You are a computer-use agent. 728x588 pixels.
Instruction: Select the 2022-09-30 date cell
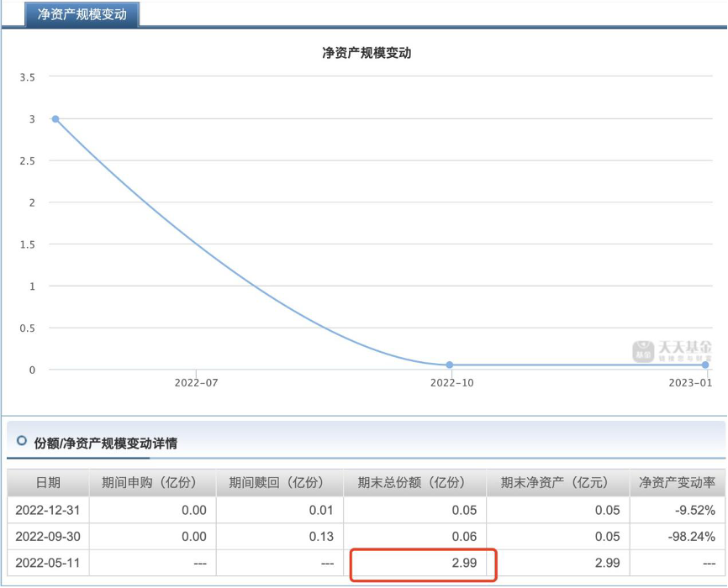click(48, 537)
